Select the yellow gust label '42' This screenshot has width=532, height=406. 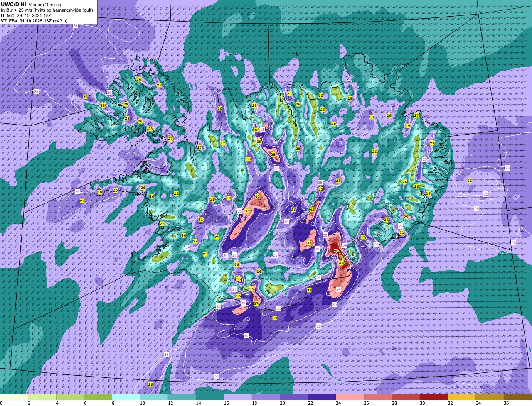coord(312,210)
